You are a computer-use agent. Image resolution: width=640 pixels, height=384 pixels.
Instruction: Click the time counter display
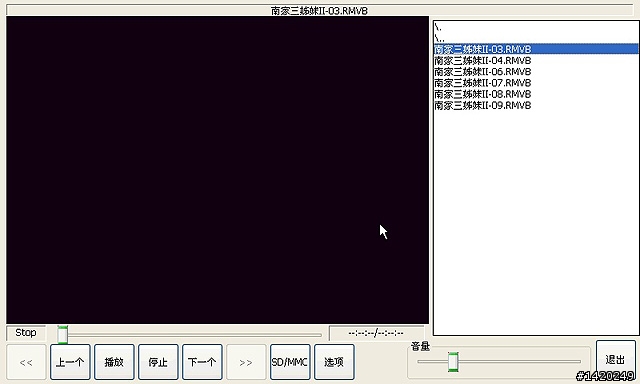(376, 333)
